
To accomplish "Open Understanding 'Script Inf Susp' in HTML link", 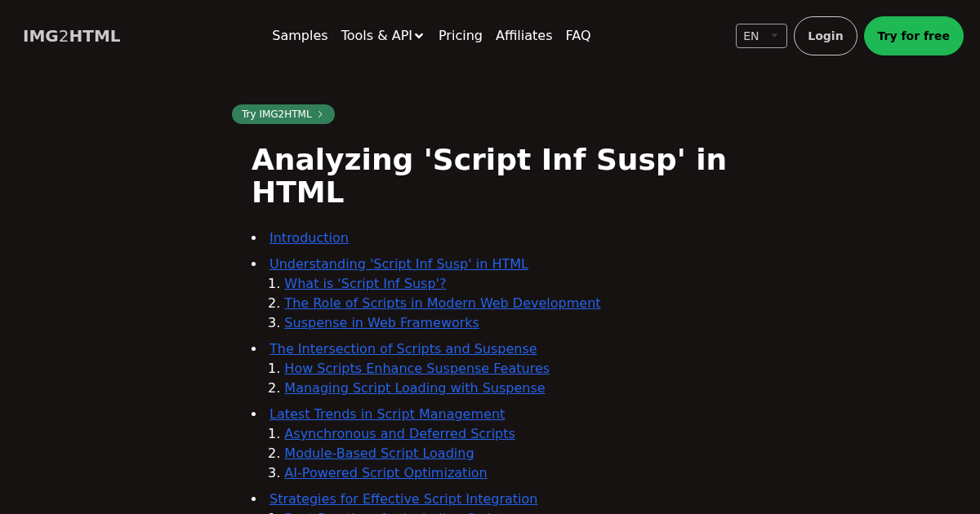I will tap(399, 264).
